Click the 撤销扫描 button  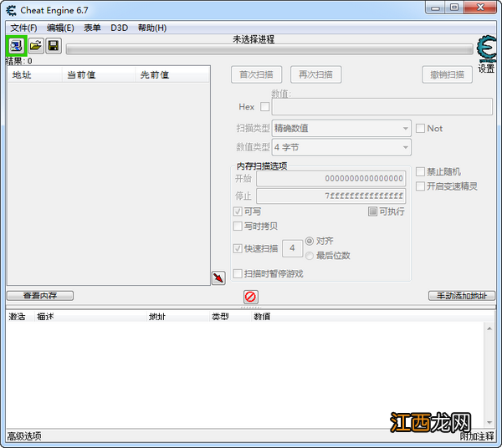tap(447, 75)
